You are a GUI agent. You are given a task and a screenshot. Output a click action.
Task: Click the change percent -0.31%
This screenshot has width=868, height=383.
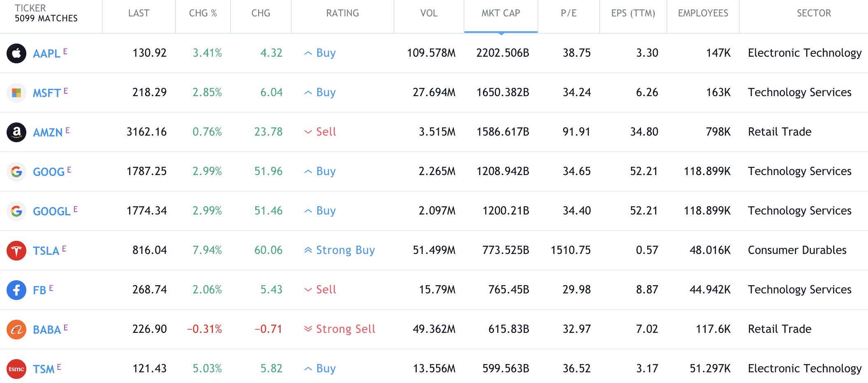pos(204,329)
